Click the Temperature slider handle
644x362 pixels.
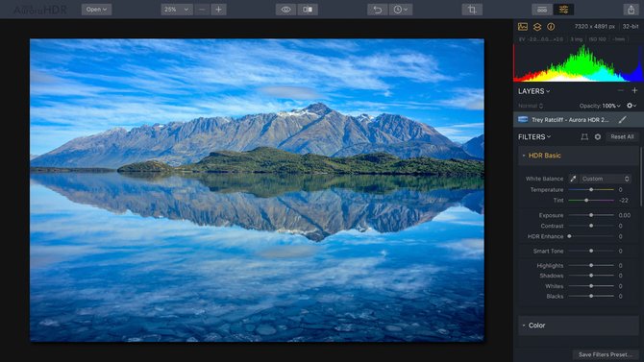(x=591, y=189)
